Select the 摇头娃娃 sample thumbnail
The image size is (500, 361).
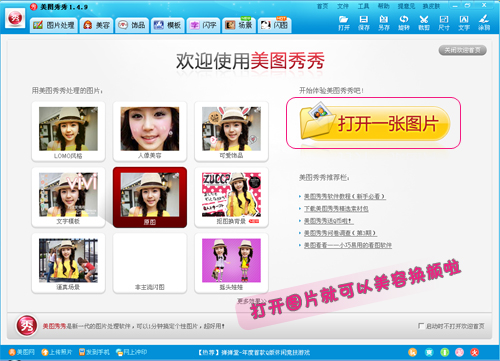coord(231,263)
